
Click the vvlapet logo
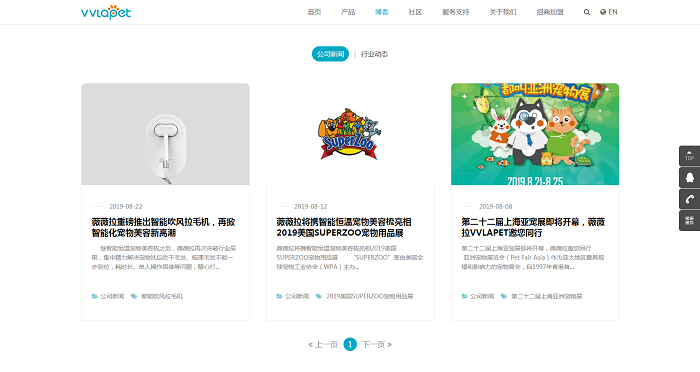coord(106,13)
